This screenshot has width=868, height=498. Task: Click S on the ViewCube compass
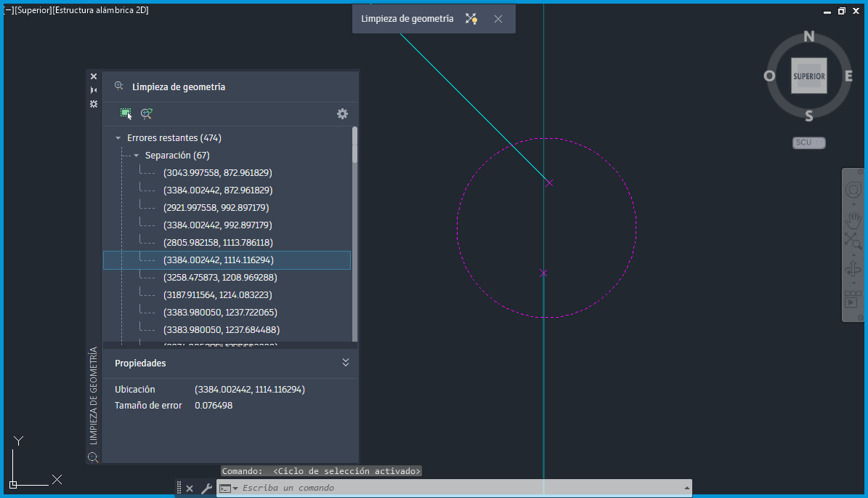coord(808,116)
